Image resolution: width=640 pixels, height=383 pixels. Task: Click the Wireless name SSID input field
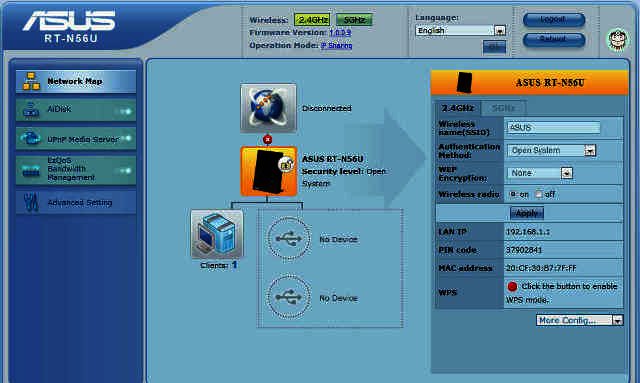[x=553, y=128]
